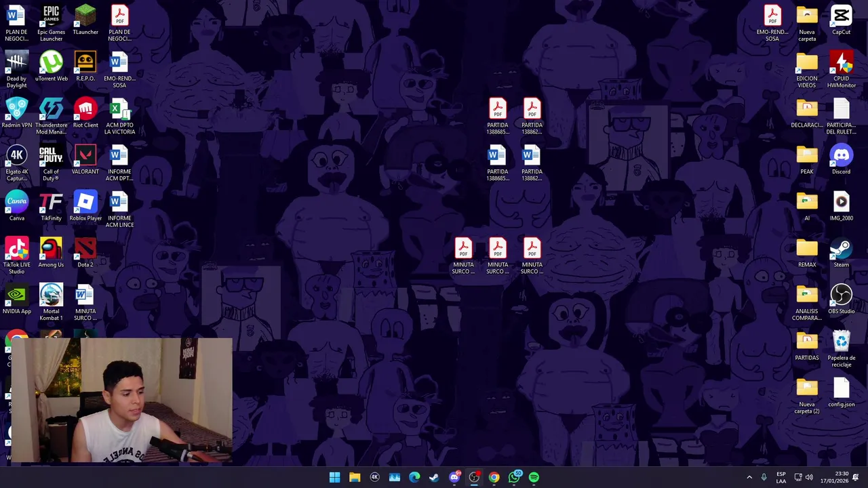Open uTorrent Web desktop icon
Screen dimensions: 868x488
click(51, 66)
